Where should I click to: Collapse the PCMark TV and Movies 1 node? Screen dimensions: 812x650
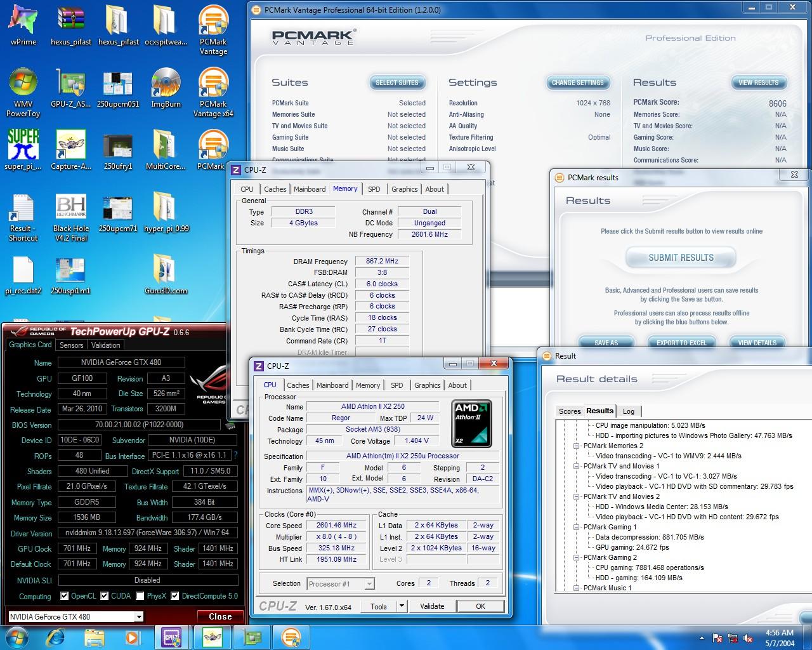click(x=576, y=466)
